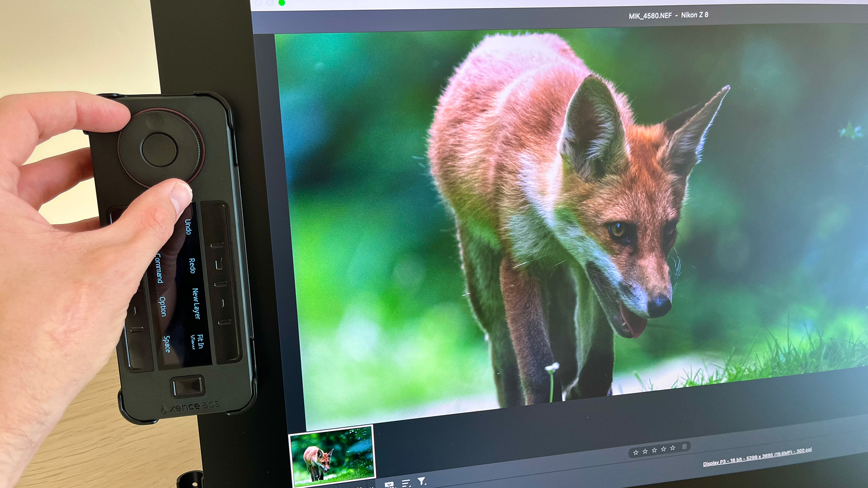Click the MIK_4580.NEF - Nikon Z 8 window title
This screenshot has height=488, width=868.
click(x=668, y=15)
